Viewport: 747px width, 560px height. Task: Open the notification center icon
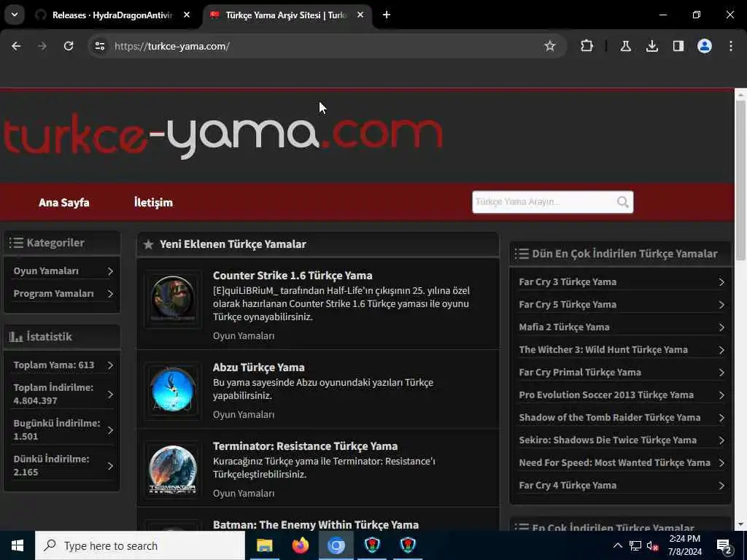(x=724, y=546)
